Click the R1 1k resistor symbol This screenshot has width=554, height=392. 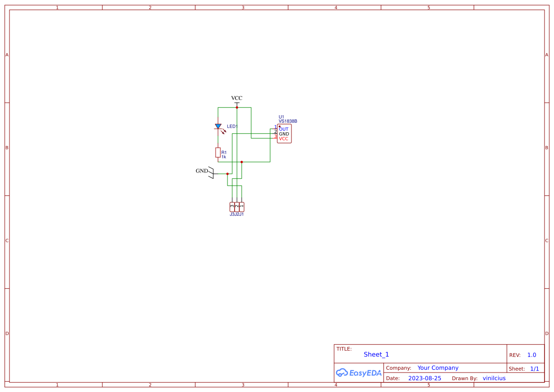218,152
